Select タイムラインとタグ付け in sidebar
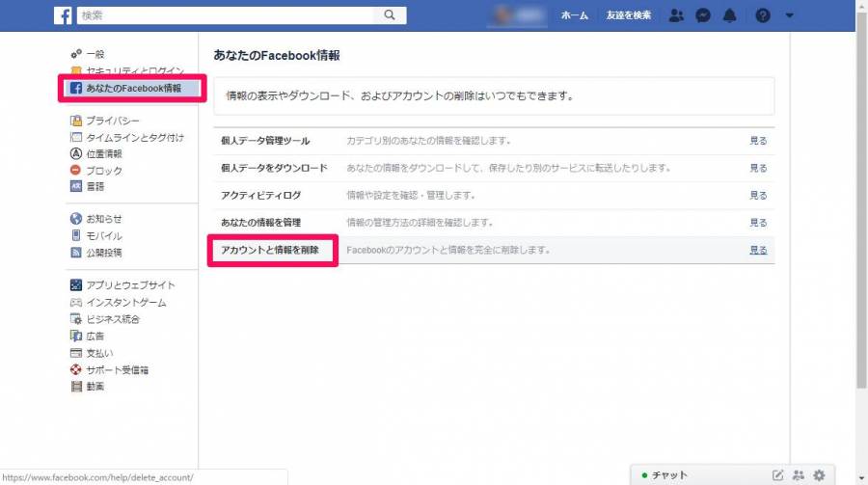Screen dimensions: 868x485 click(135, 137)
